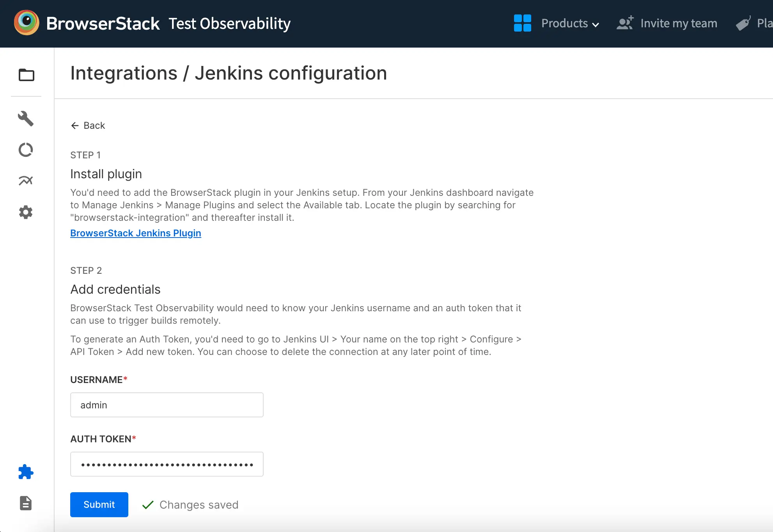Go Back to integrations
The width and height of the screenshot is (773, 532).
click(88, 126)
